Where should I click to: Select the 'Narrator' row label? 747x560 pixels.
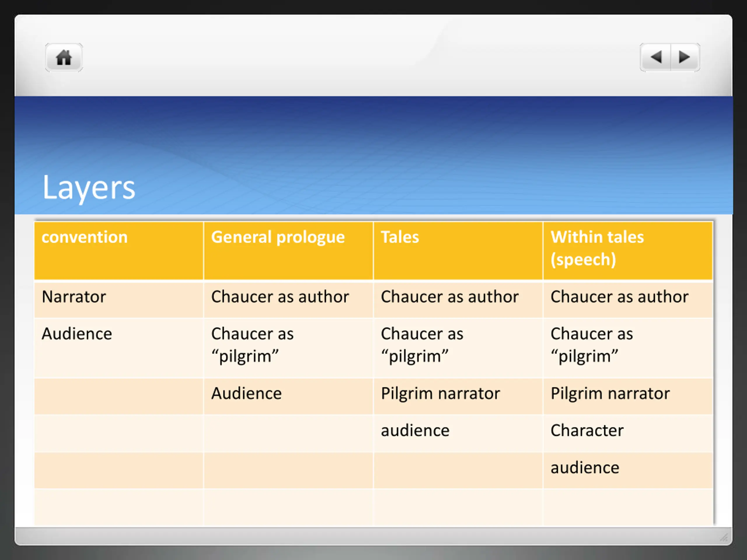74,297
